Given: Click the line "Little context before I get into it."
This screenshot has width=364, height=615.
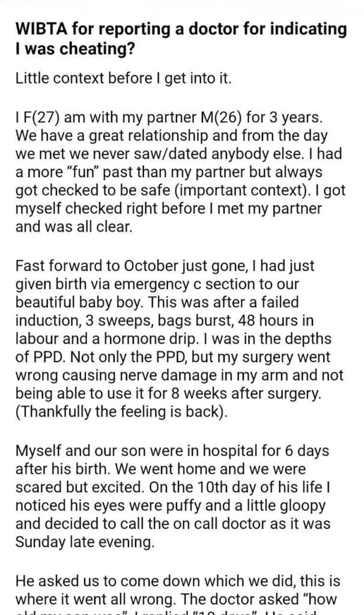Looking at the screenshot, I should point(123,79).
